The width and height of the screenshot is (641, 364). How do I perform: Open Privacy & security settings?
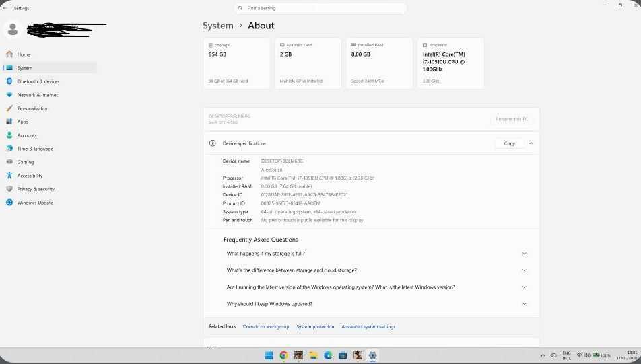50,189
